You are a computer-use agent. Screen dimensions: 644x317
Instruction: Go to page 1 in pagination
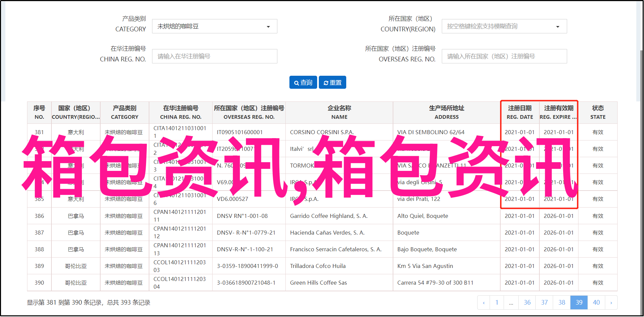pos(497,303)
